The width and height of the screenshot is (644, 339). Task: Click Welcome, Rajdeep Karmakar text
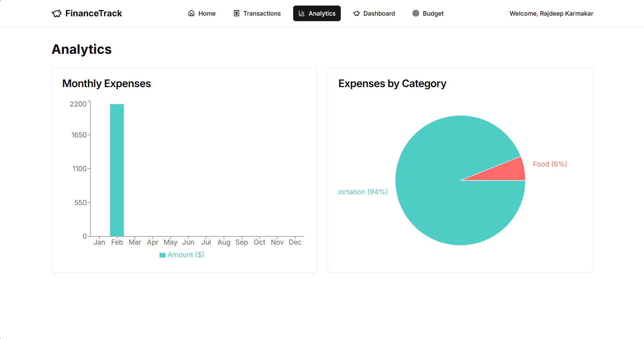point(551,14)
